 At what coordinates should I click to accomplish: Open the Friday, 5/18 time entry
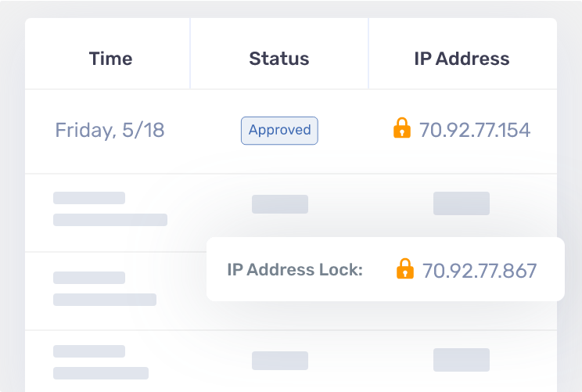[x=110, y=131]
